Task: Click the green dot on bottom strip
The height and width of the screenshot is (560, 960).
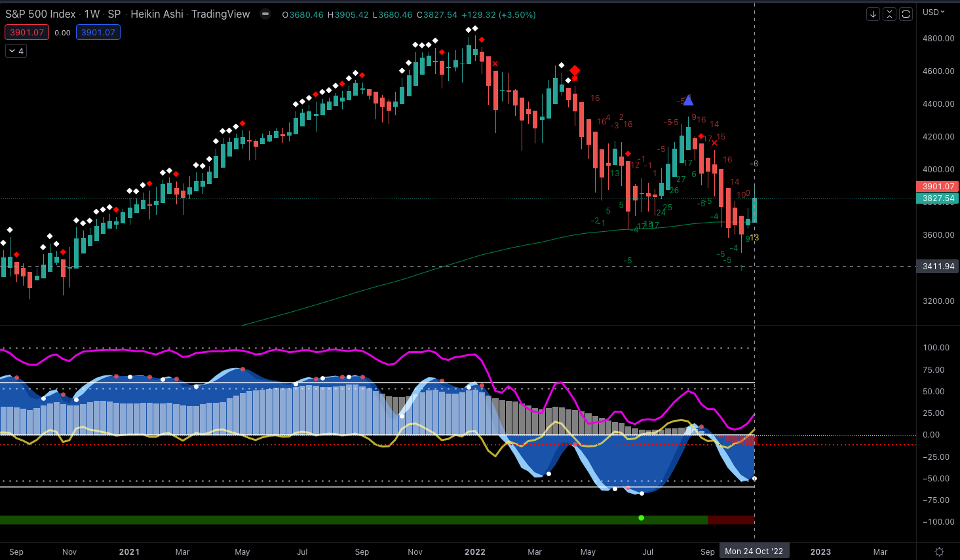Action: pyautogui.click(x=642, y=518)
